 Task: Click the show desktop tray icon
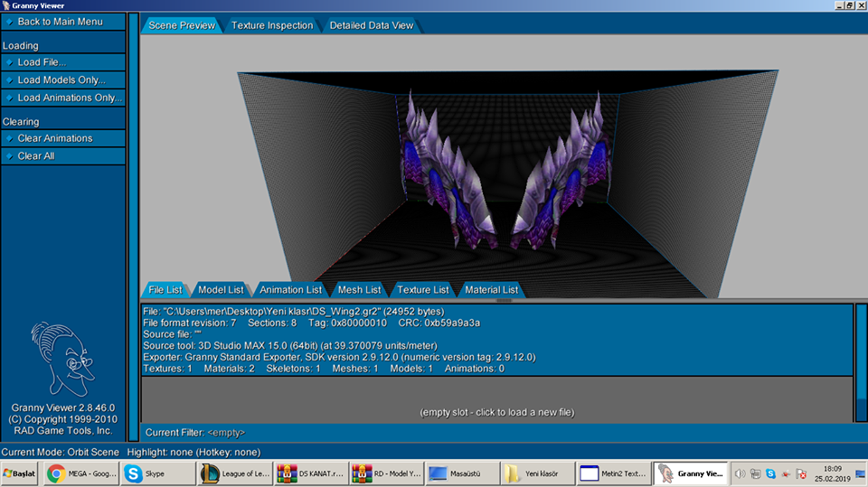point(860,473)
